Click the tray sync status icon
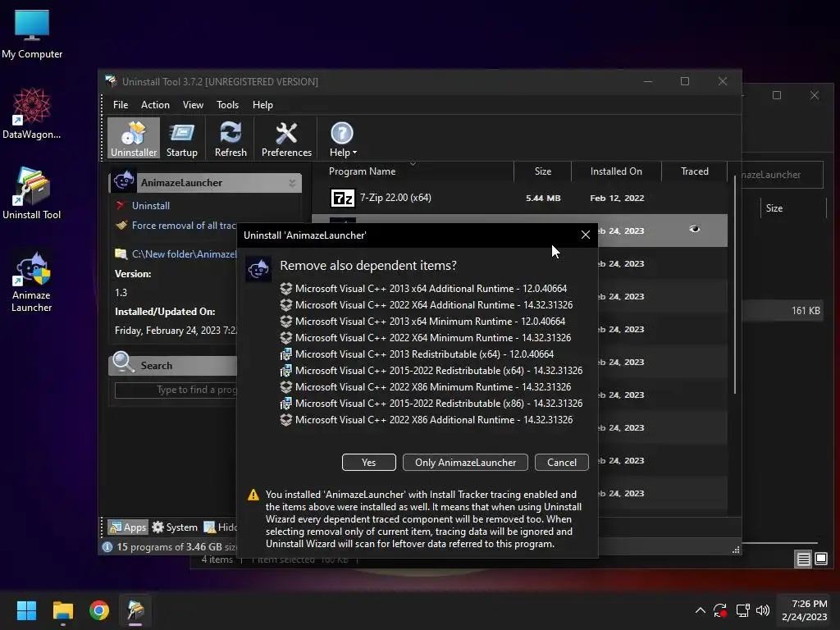840x630 pixels. point(720,610)
